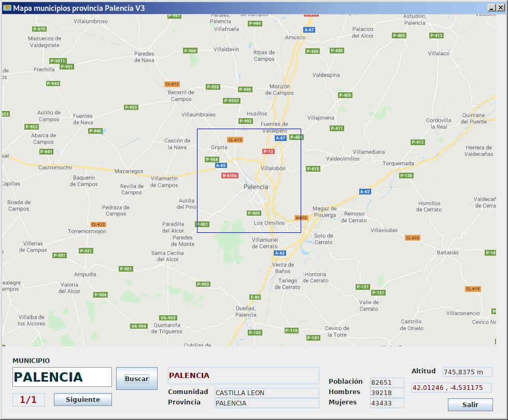Click the Husillos label on the map
The image size is (508, 420).
pyautogui.click(x=257, y=114)
